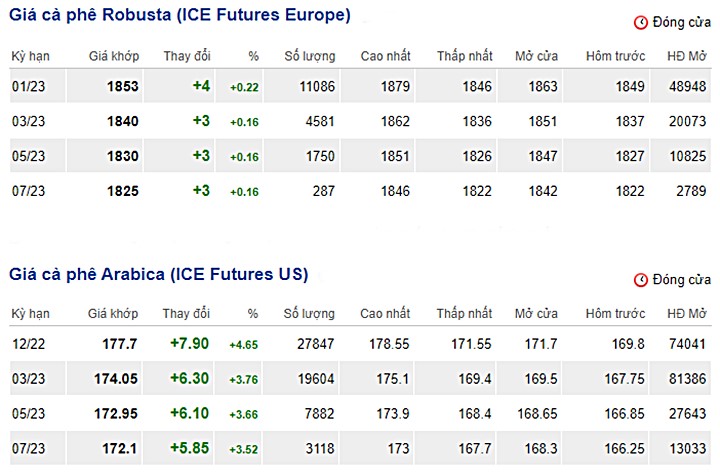The height and width of the screenshot is (476, 720).
Task: Select Arabica 12/22 contract term
Action: tap(28, 344)
